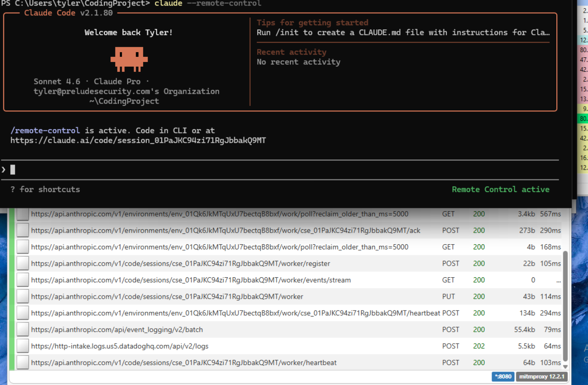The width and height of the screenshot is (588, 385).
Task: Open the claude.ai session URL in the terminal
Action: (138, 140)
